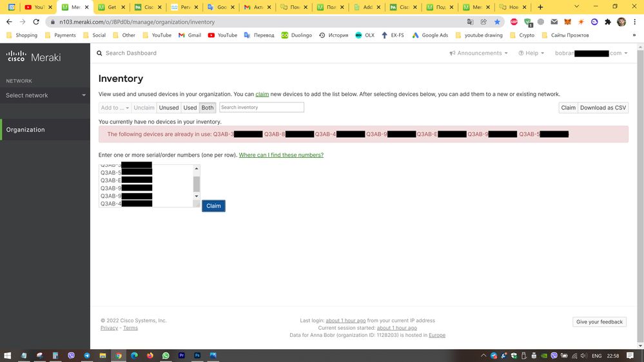Open the green shield extension
The image size is (644, 362).
pos(528,22)
